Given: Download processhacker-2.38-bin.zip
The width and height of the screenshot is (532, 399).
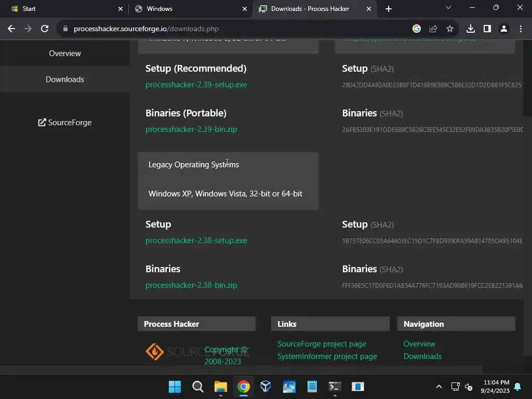Looking at the screenshot, I should [191, 285].
